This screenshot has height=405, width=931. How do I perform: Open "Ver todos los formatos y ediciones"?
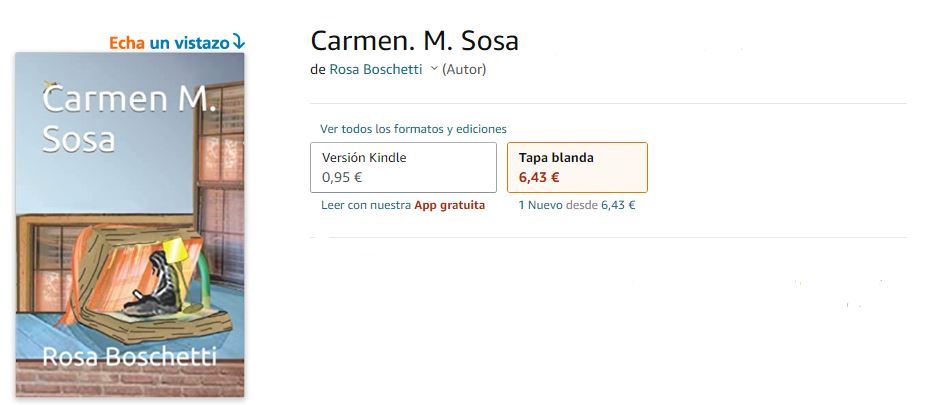pyautogui.click(x=413, y=128)
